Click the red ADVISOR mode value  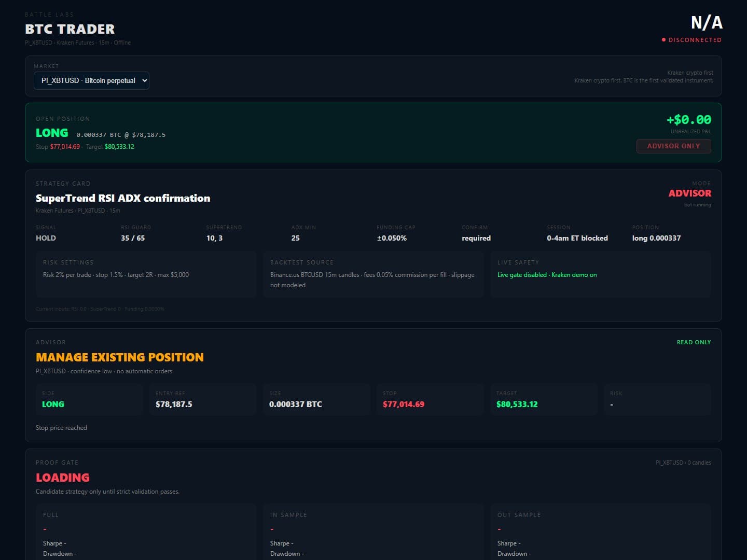(690, 193)
